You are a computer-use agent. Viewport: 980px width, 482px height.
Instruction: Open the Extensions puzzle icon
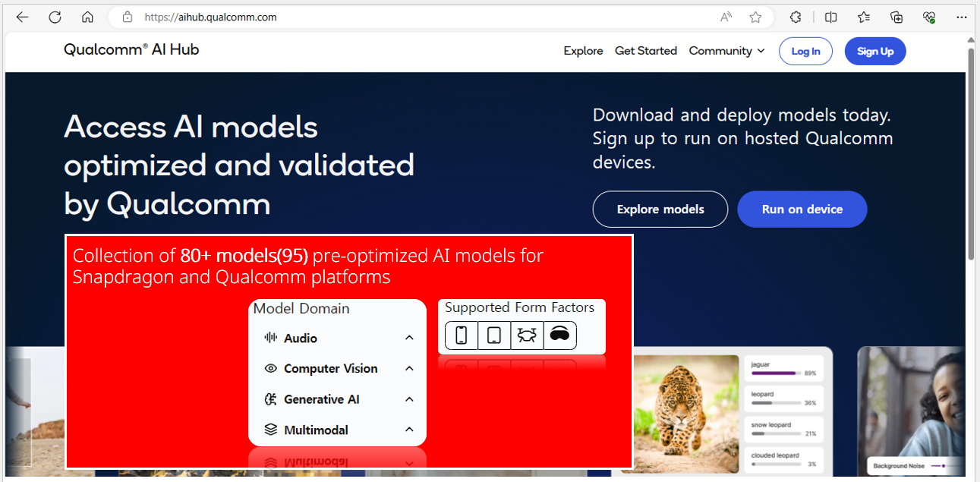796,17
